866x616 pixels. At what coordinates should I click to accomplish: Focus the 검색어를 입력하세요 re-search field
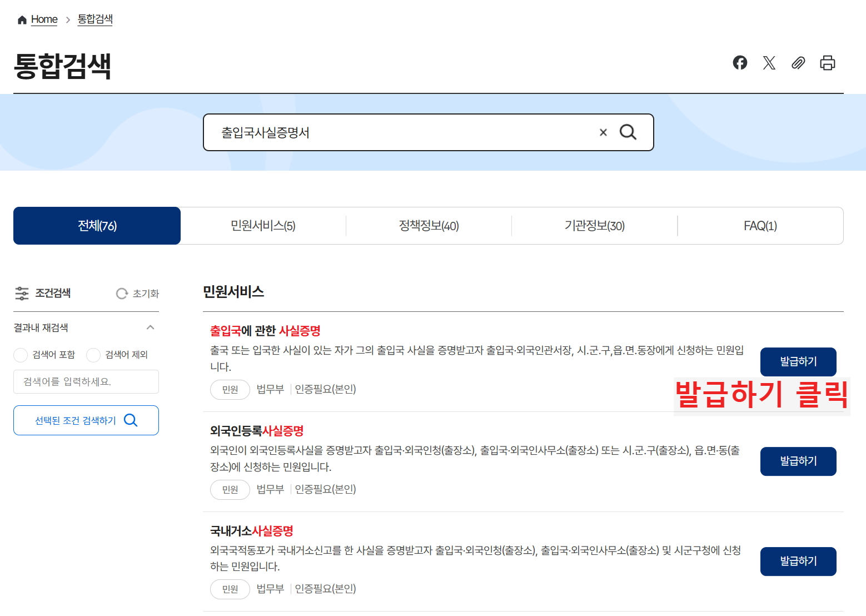(86, 382)
